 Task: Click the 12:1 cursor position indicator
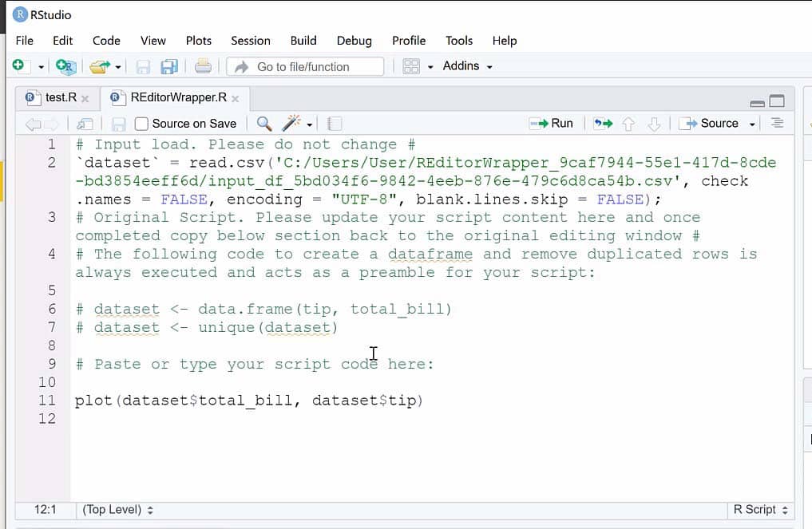click(x=45, y=510)
